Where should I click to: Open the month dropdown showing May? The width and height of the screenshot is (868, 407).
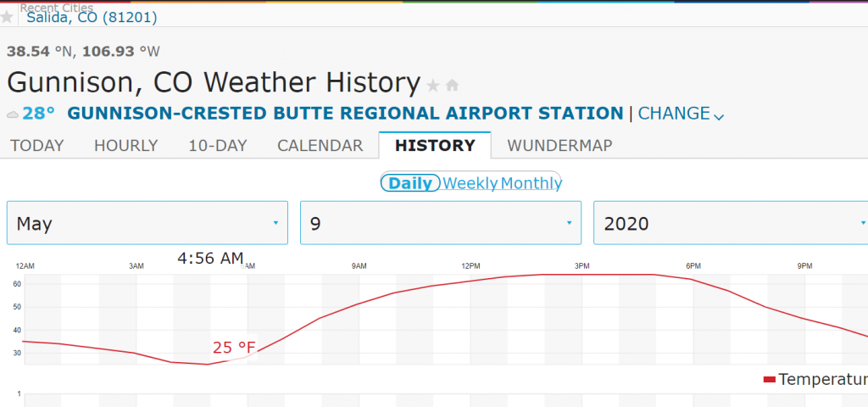pyautogui.click(x=147, y=223)
